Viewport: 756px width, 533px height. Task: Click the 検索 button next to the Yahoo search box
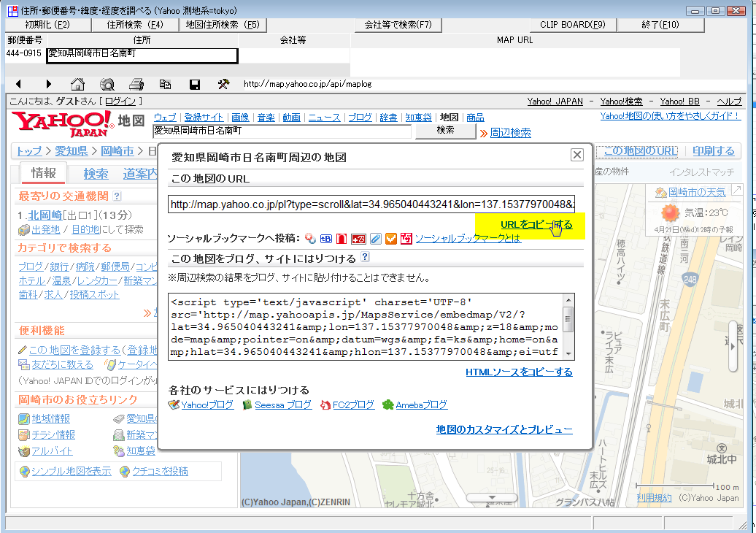[x=445, y=131]
